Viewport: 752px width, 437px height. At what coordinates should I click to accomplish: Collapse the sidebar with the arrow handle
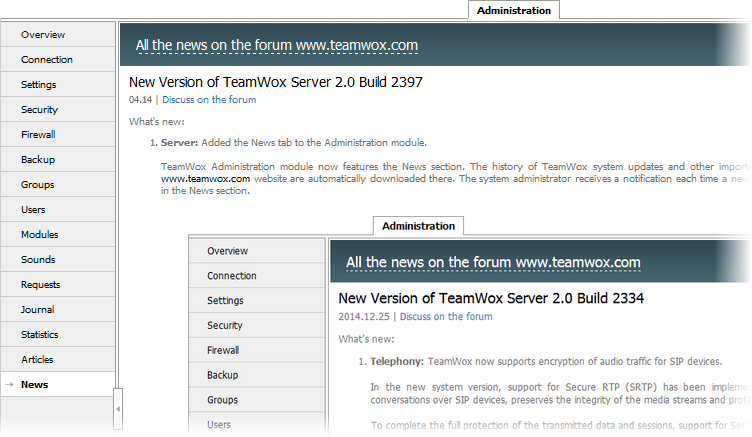pos(118,409)
